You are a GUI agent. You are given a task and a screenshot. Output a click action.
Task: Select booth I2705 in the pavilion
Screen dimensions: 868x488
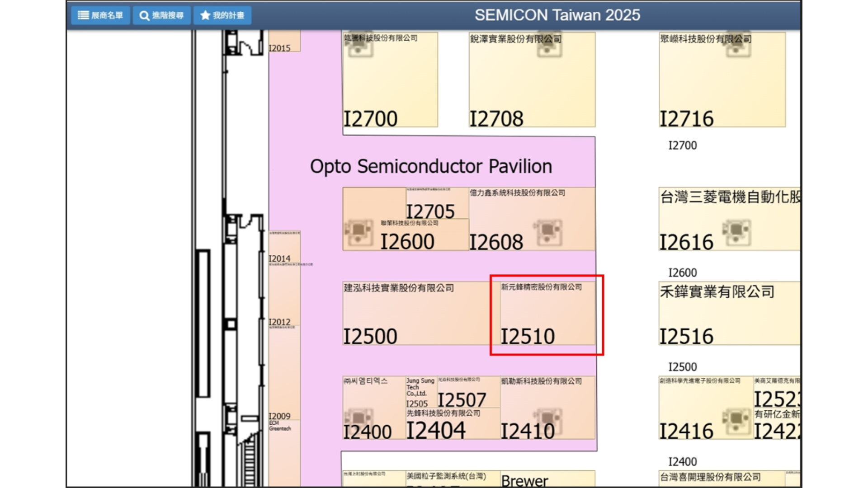437,203
